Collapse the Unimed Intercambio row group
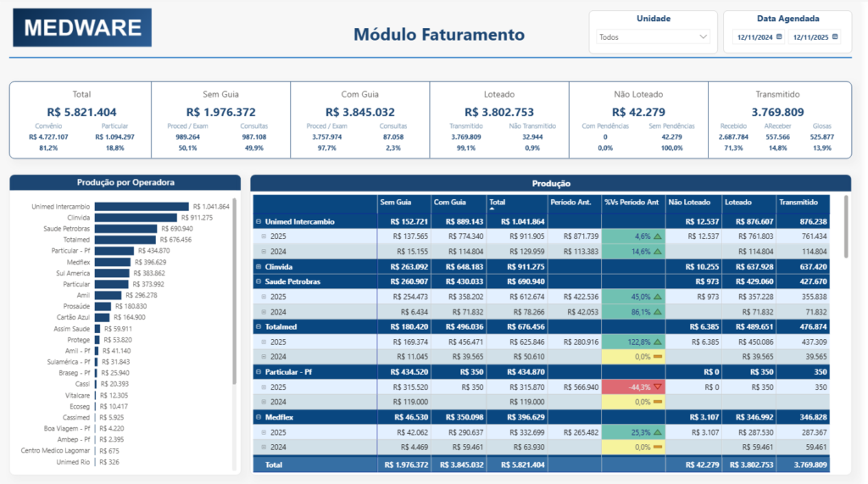868x484 pixels. click(259, 221)
